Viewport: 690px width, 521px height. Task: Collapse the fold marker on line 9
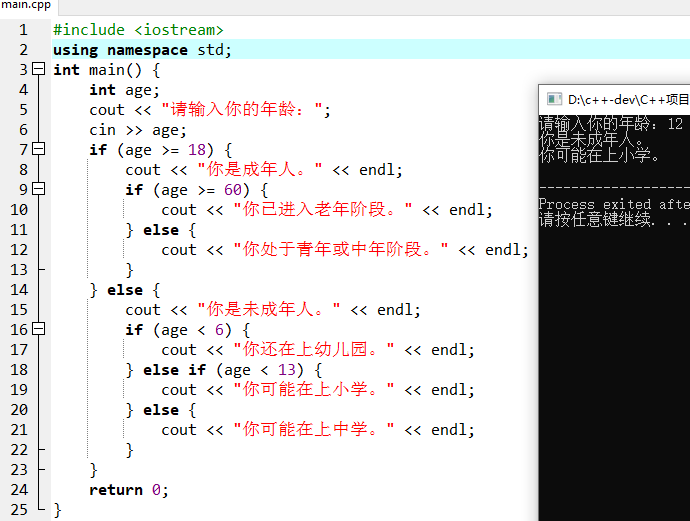pyautogui.click(x=39, y=189)
